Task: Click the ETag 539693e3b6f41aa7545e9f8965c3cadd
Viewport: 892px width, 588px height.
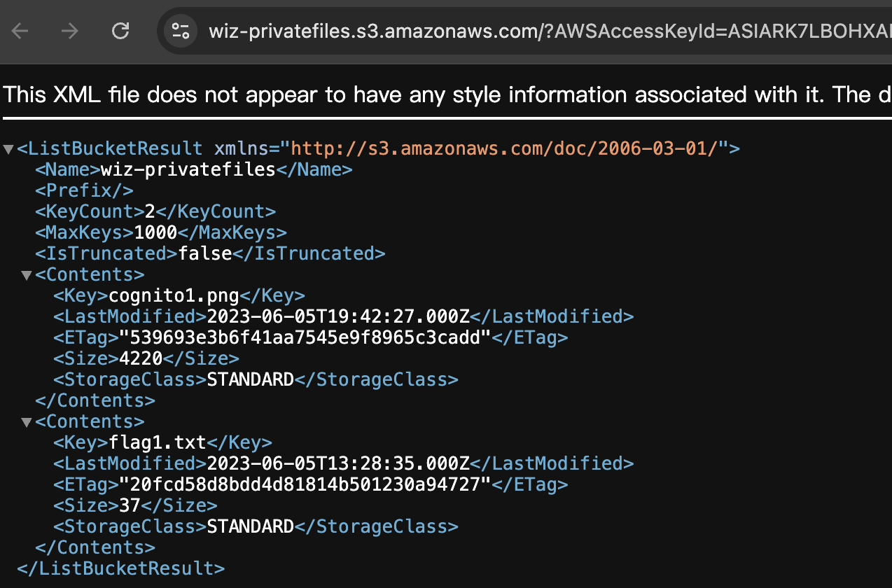Action: pyautogui.click(x=305, y=337)
